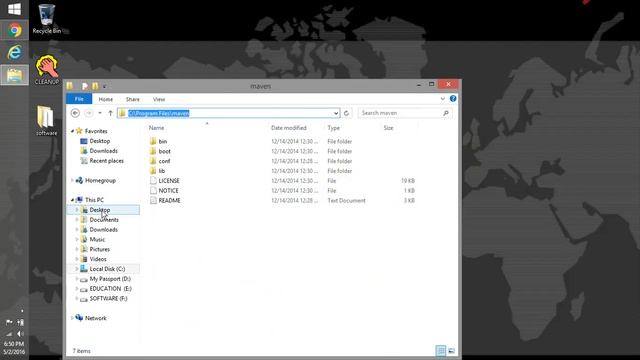This screenshot has width=640, height=360.
Task: Select Recent places in Favorites
Action: tap(107, 161)
